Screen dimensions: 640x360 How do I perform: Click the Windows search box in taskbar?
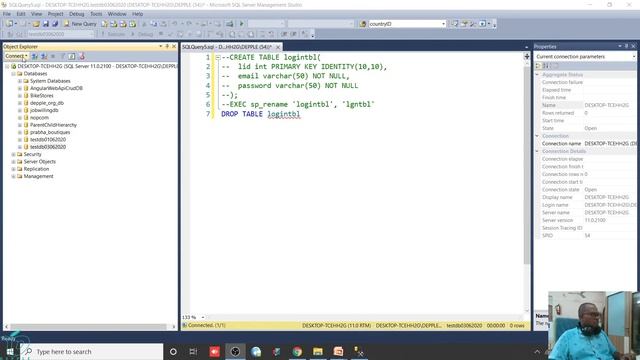[91, 351]
